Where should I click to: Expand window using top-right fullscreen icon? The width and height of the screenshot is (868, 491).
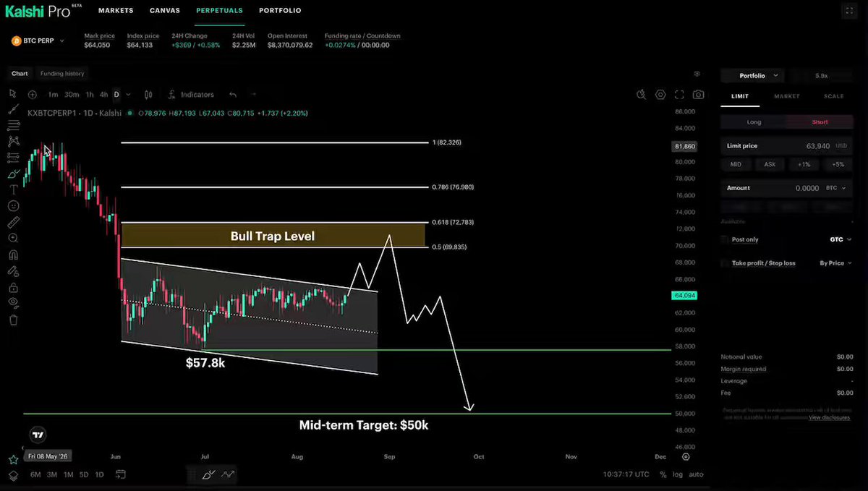click(848, 11)
